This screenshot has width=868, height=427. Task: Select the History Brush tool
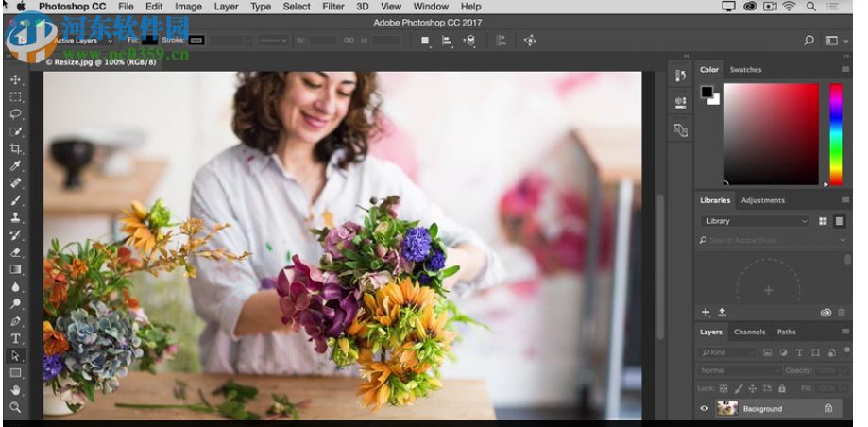[x=15, y=235]
